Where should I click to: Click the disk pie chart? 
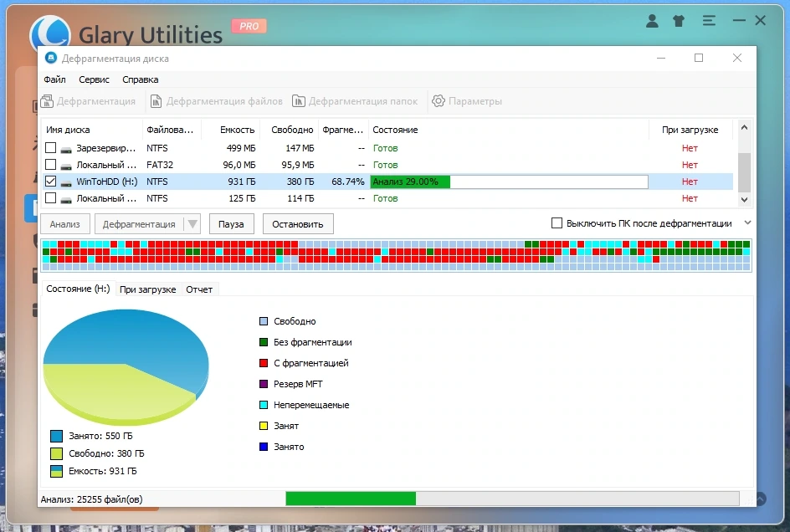click(126, 366)
